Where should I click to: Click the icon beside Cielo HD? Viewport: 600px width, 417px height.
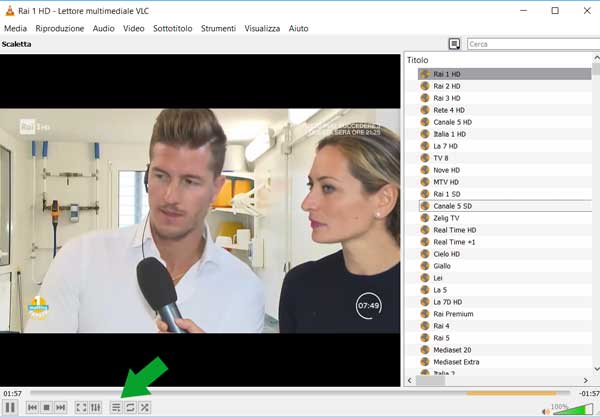[x=425, y=254]
